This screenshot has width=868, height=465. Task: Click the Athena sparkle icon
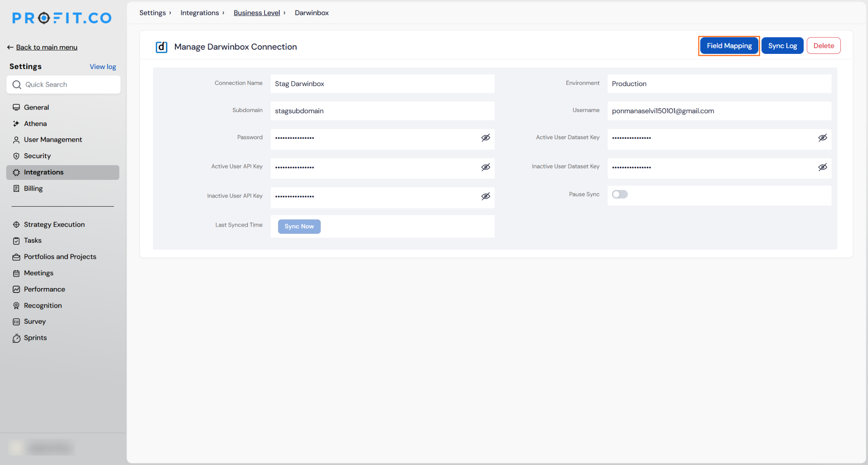(x=16, y=123)
